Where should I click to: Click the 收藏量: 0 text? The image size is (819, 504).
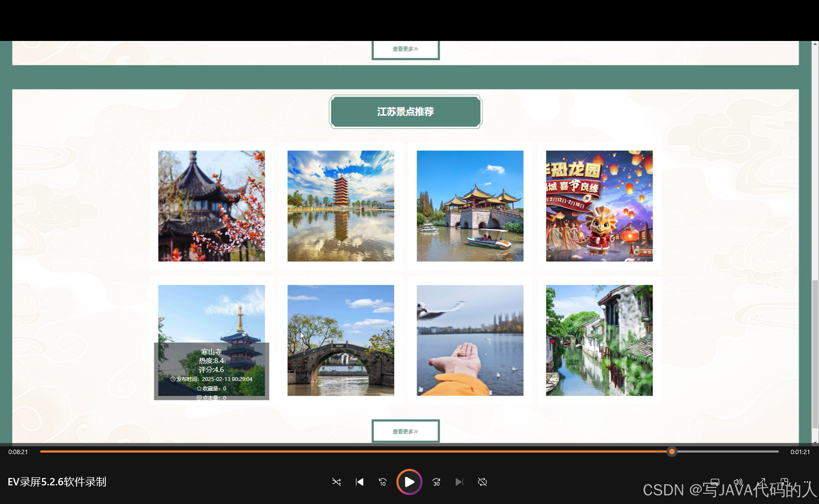211,388
